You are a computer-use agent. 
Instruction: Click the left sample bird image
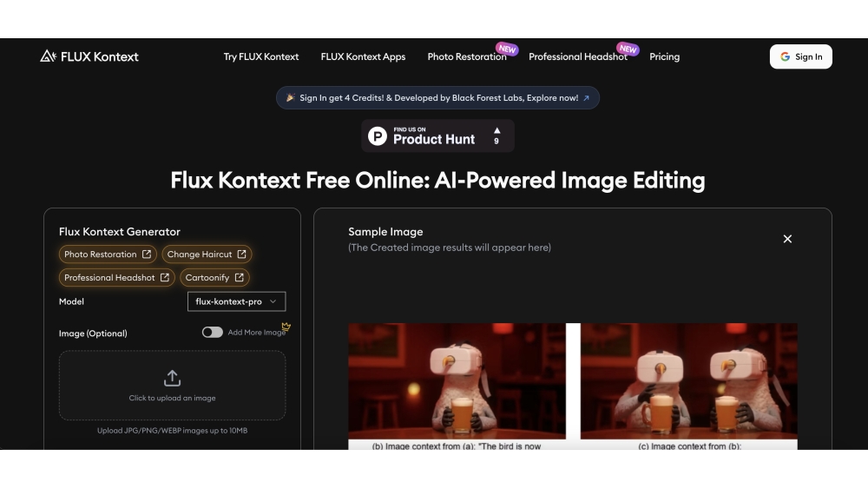click(x=457, y=380)
